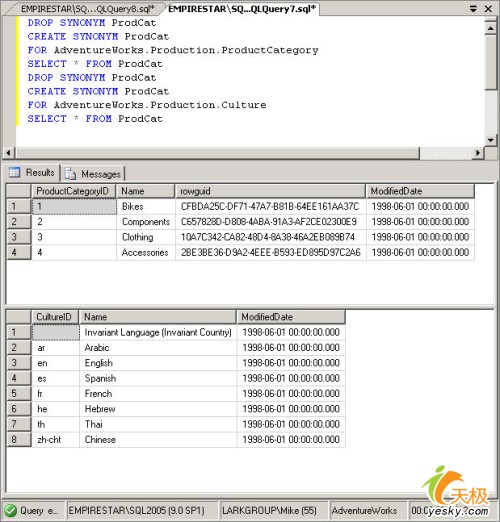Select the rowguid column header
The height and width of the screenshot is (522, 500).
[270, 191]
